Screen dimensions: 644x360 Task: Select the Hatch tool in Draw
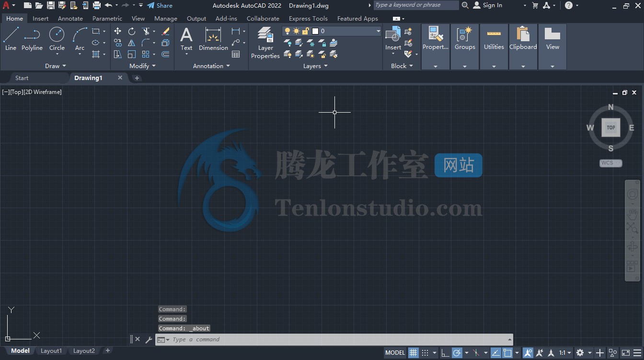(96, 54)
